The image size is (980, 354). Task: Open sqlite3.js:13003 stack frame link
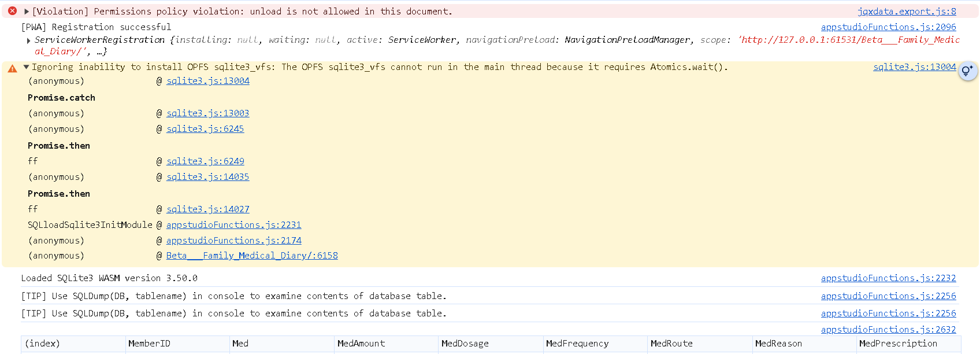click(207, 113)
